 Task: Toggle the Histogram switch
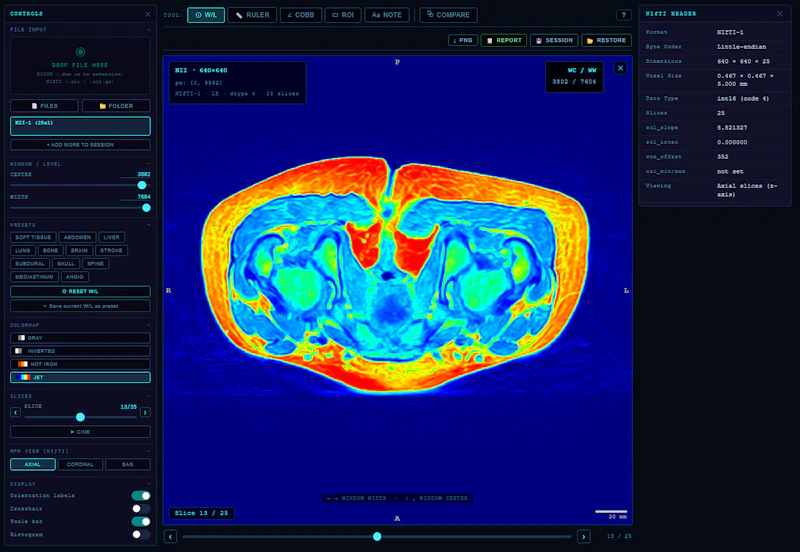(x=141, y=534)
